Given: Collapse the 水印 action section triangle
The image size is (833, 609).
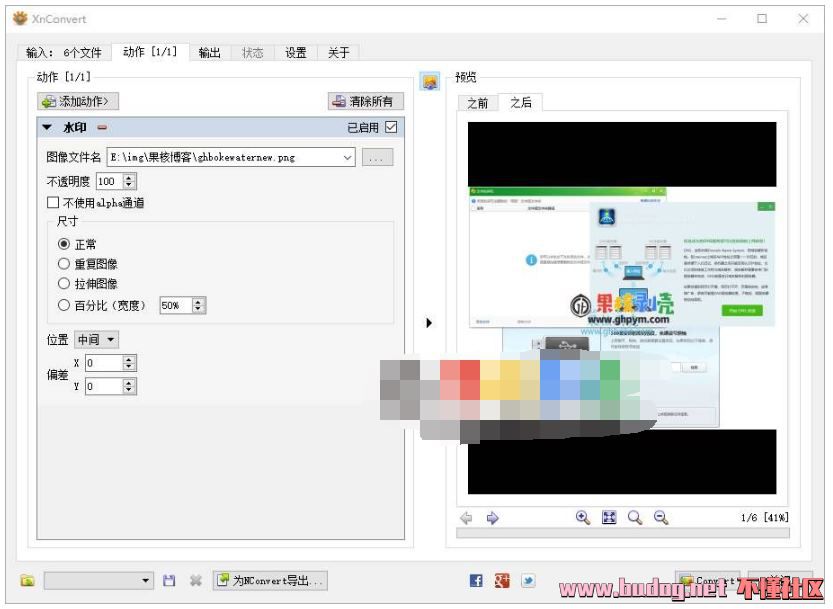Looking at the screenshot, I should pyautogui.click(x=47, y=128).
